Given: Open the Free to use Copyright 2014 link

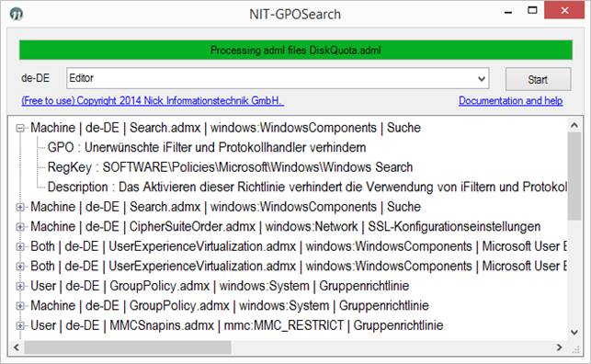Looking at the screenshot, I should click(153, 100).
